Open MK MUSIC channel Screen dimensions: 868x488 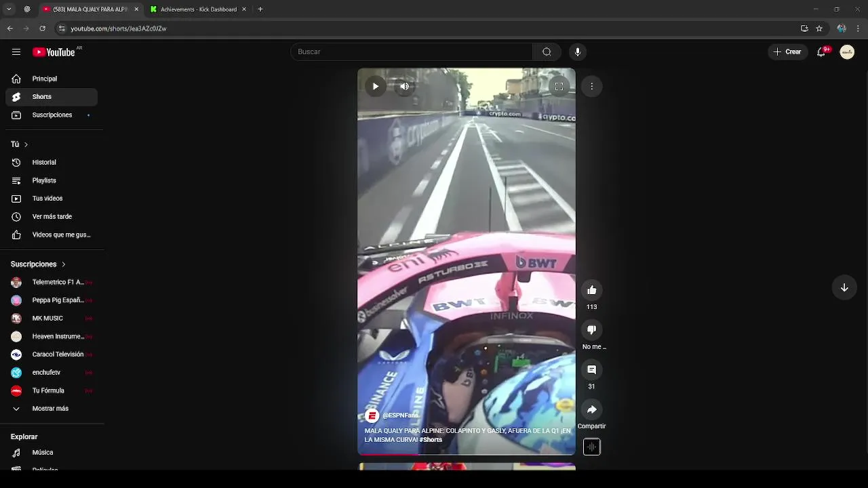(x=52, y=319)
